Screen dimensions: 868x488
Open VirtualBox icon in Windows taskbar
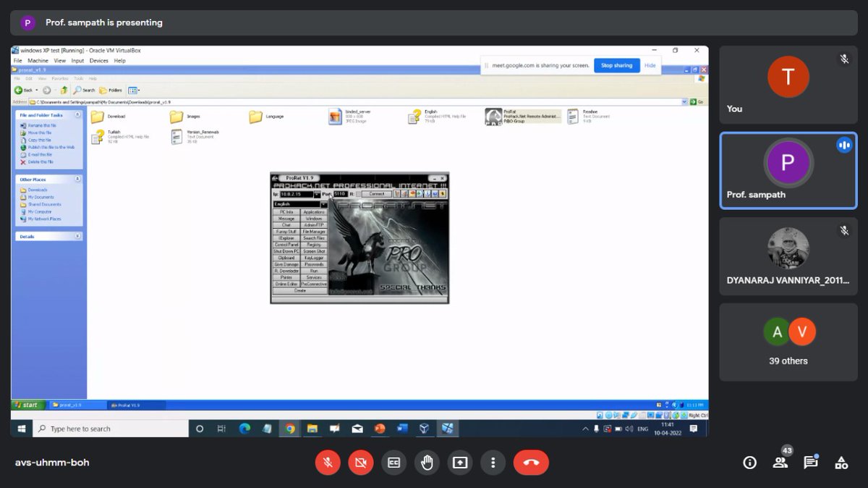pyautogui.click(x=425, y=429)
